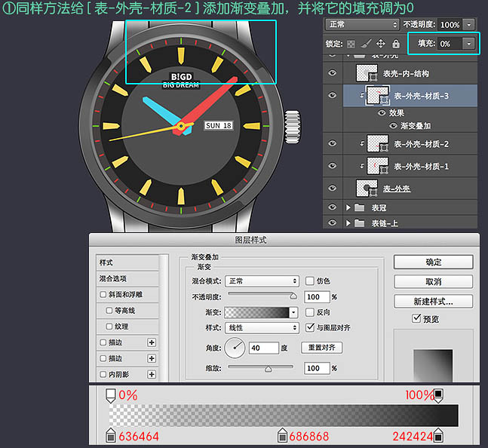This screenshot has height=448, width=488.
Task: Click the lock image pixels brush icon
Action: point(366,44)
